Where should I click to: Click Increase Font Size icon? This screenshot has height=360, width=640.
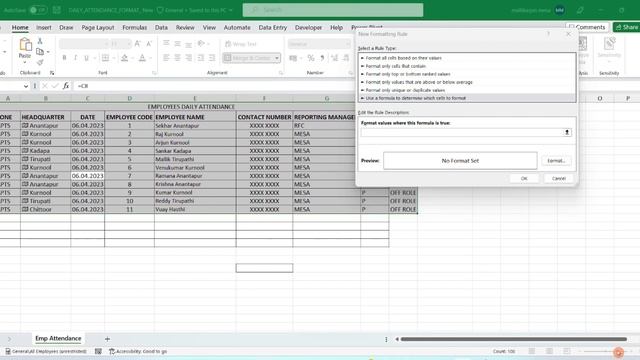138,44
